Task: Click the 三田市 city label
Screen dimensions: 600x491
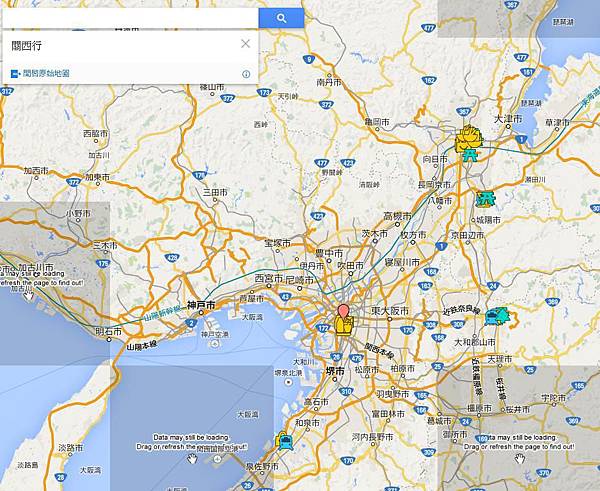Action: point(215,192)
